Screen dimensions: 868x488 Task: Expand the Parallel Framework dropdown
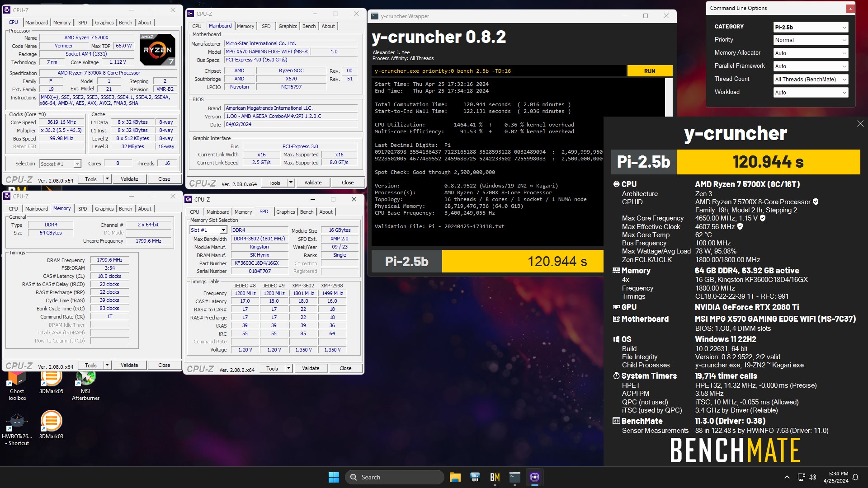(x=811, y=66)
